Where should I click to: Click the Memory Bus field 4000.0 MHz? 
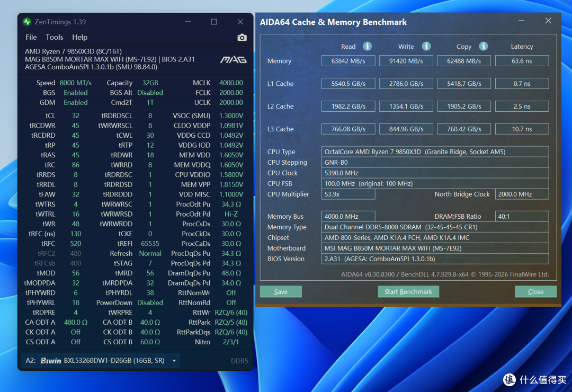[348, 217]
